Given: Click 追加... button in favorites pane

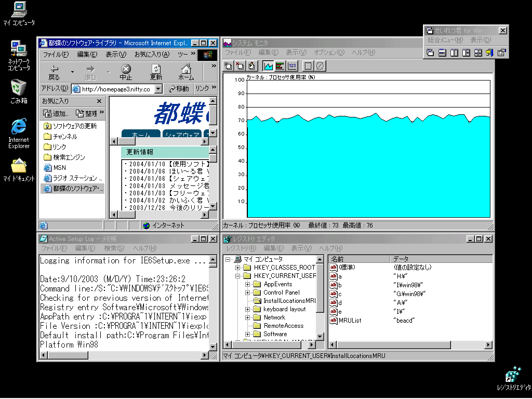Looking at the screenshot, I should (56, 113).
